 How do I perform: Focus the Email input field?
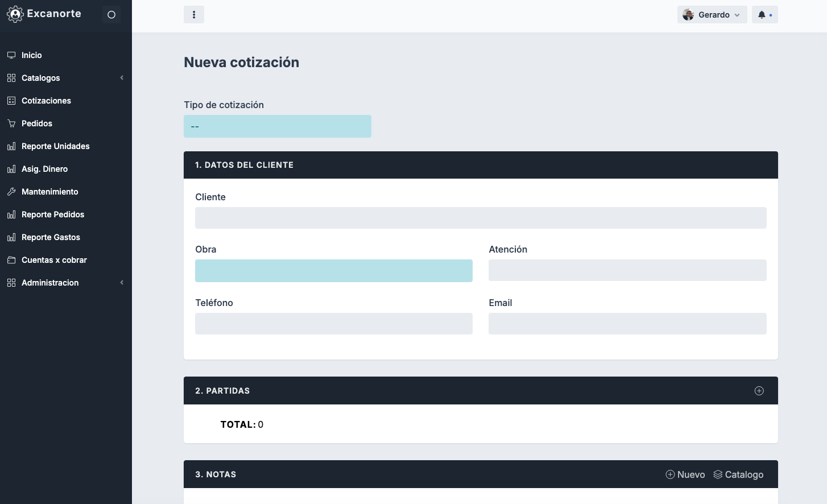[627, 324]
